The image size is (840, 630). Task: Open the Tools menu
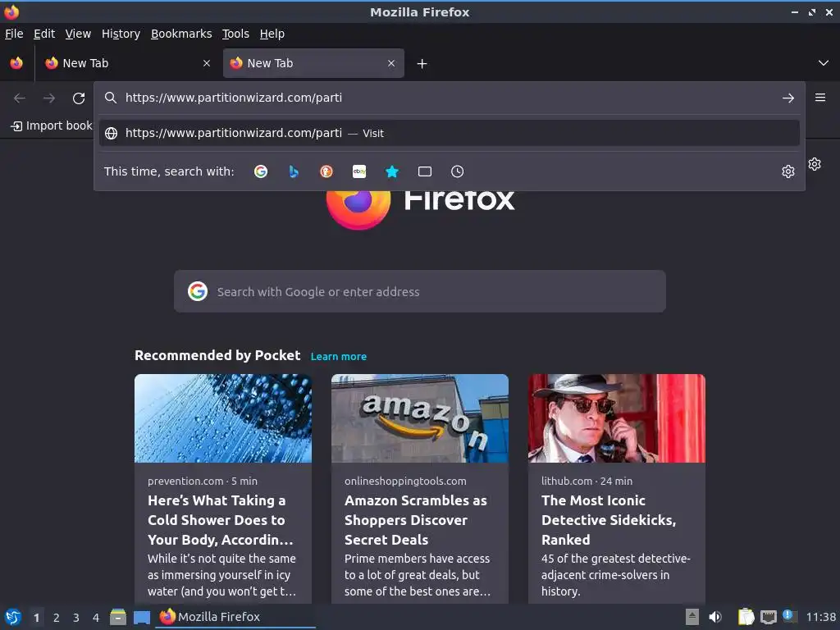235,34
